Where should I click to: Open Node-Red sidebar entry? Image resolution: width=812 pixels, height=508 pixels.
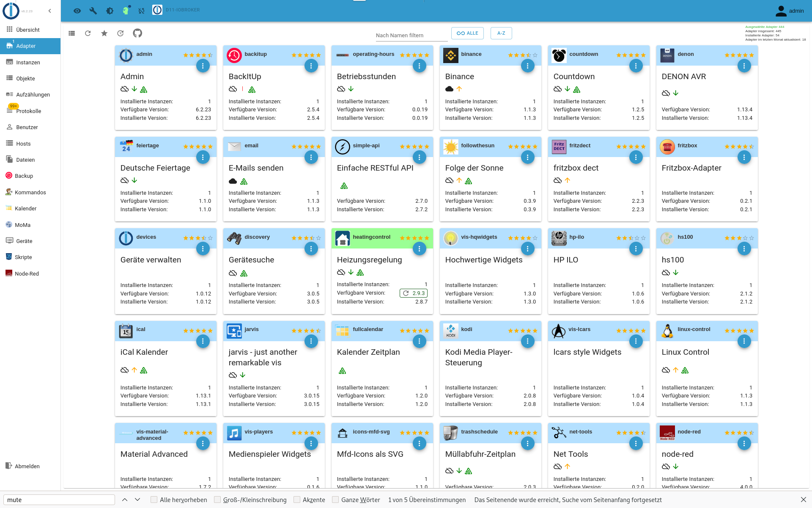tap(30, 273)
